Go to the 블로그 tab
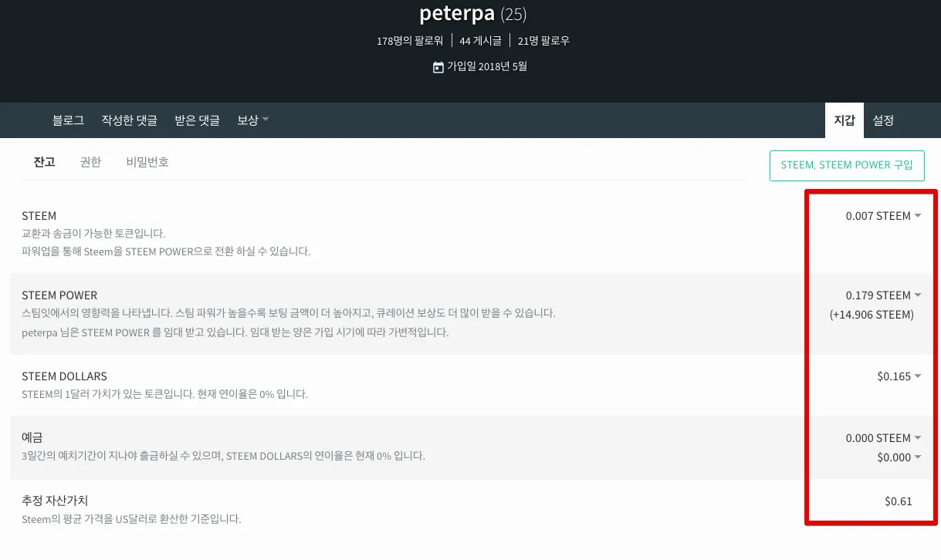 [68, 120]
